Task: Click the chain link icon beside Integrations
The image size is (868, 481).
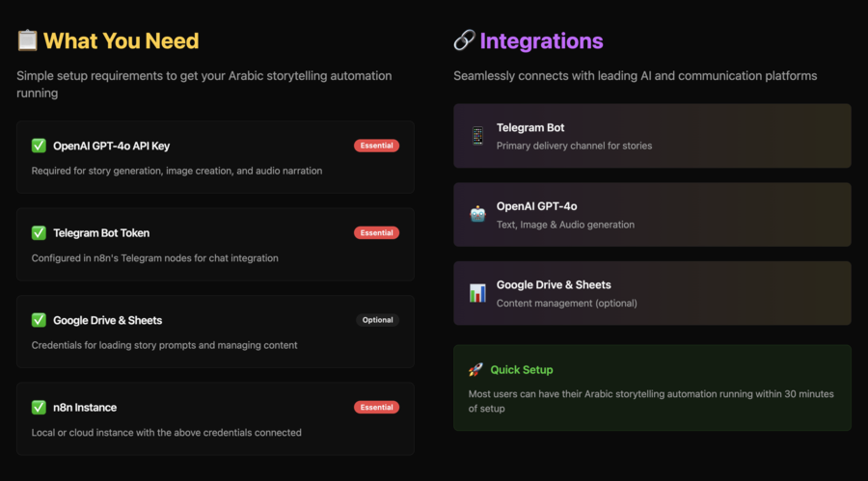Action: tap(465, 40)
